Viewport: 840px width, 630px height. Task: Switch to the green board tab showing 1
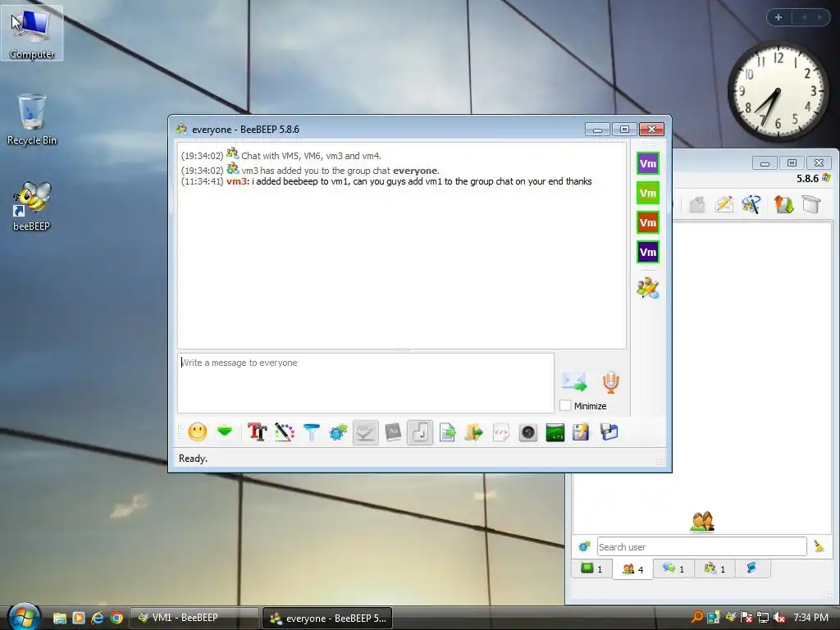pos(592,568)
